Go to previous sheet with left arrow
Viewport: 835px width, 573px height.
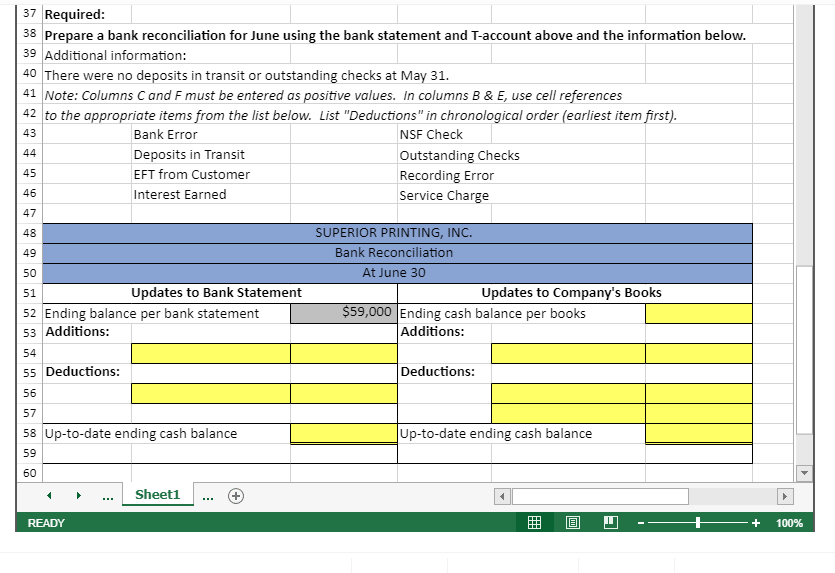(49, 495)
